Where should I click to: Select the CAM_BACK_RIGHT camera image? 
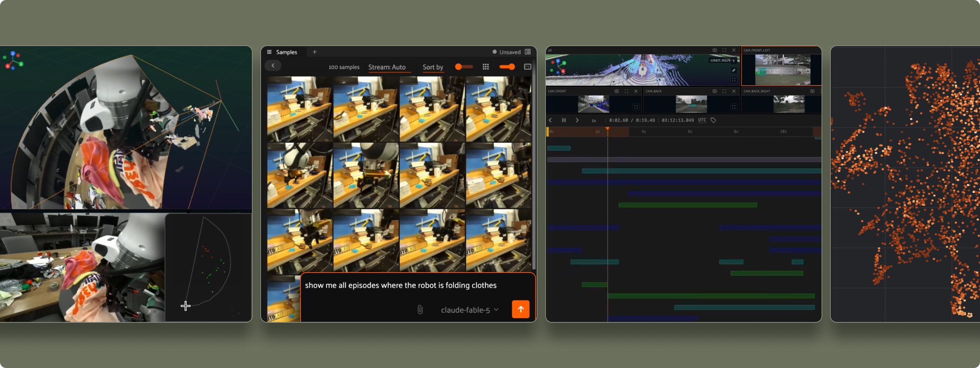pyautogui.click(x=789, y=104)
